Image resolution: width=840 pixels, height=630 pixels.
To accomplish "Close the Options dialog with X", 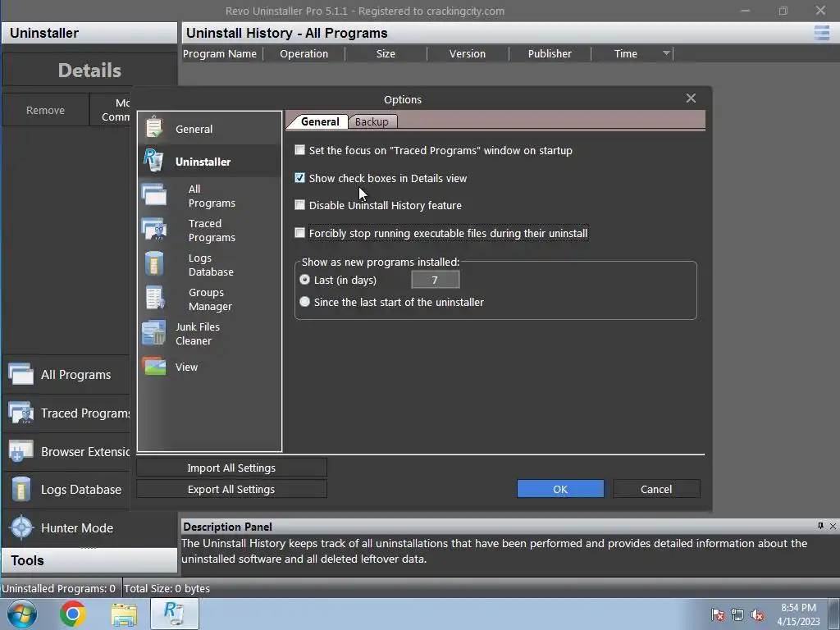I will point(691,98).
